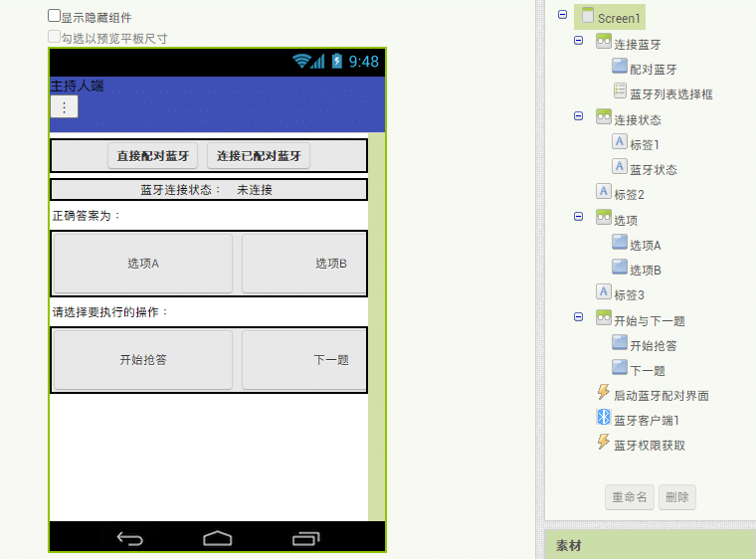Click the 删除 button
Viewport: 756px width, 559px height.
[677, 497]
